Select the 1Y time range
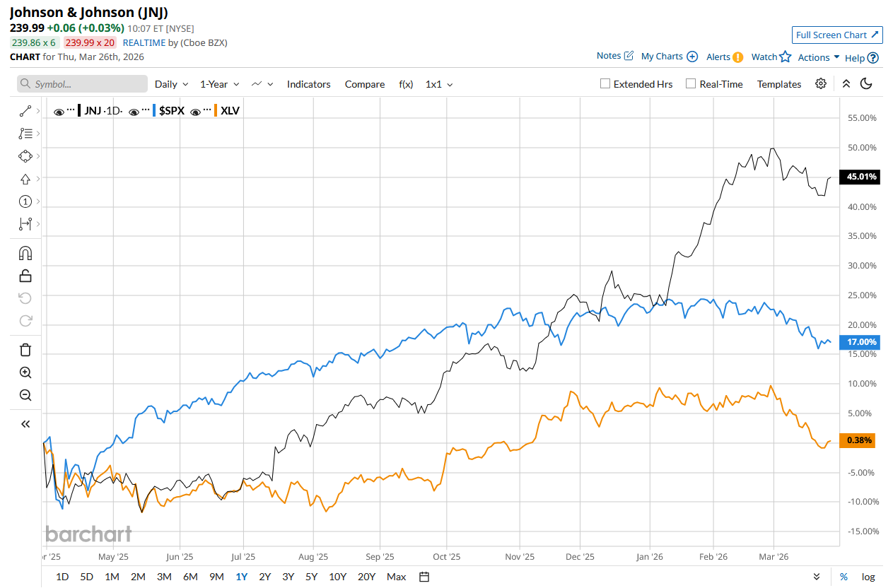 click(242, 577)
